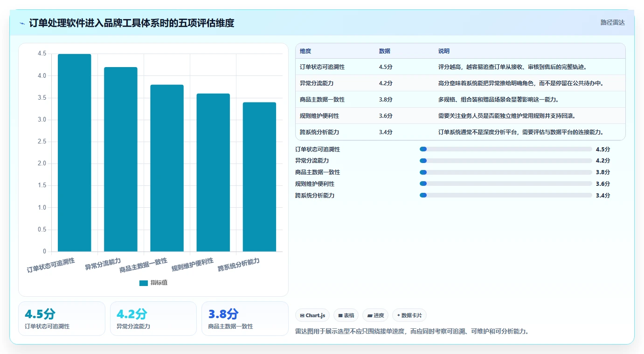644x354 pixels.
Task: Click the page title 订单处理软件 heading
Action: [132, 23]
